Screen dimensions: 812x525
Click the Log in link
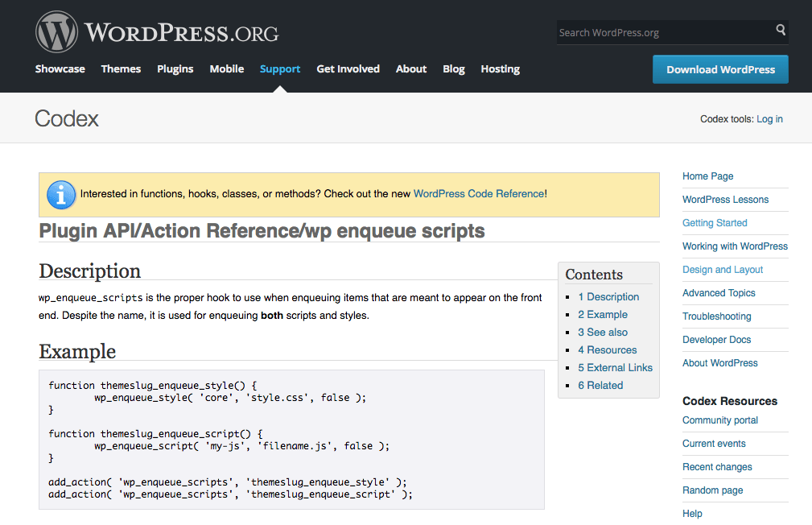point(769,119)
